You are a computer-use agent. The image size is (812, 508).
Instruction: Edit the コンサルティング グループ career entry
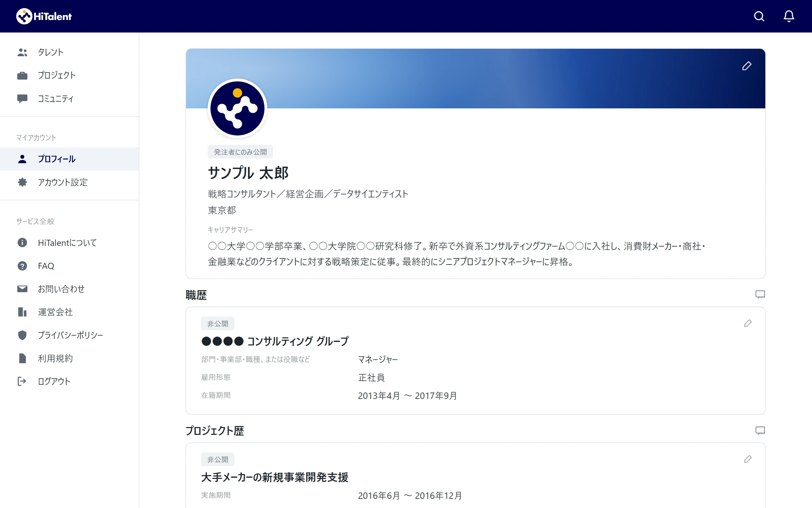point(748,323)
